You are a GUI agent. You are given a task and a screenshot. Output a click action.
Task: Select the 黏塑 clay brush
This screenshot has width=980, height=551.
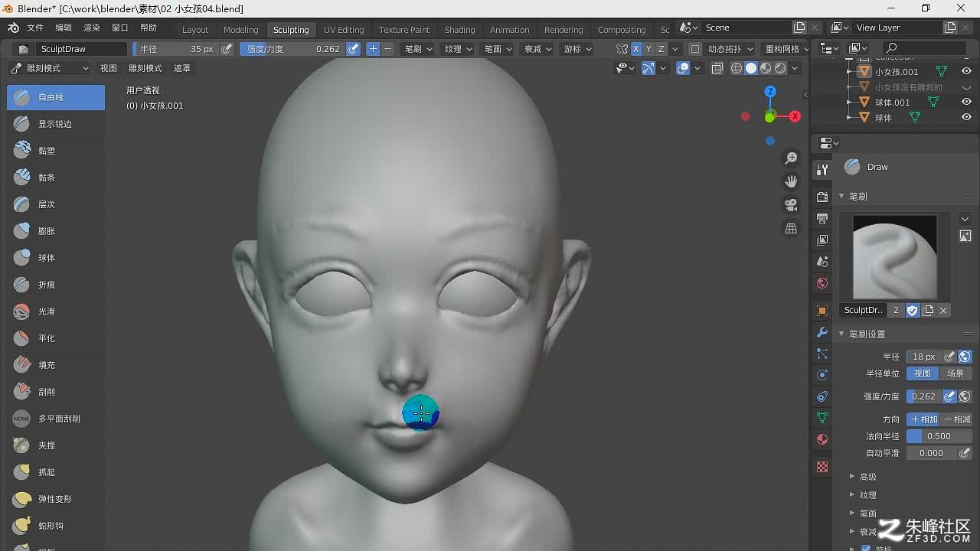pos(56,151)
